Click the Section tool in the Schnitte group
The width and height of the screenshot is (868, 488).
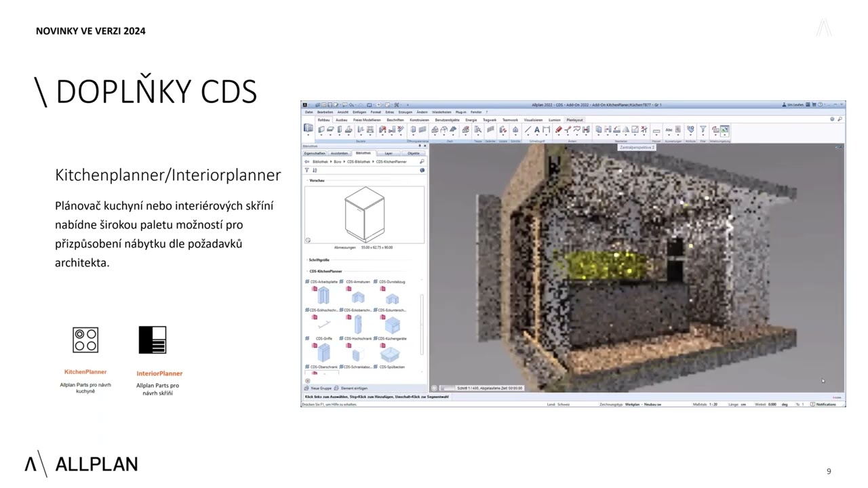[x=515, y=129]
